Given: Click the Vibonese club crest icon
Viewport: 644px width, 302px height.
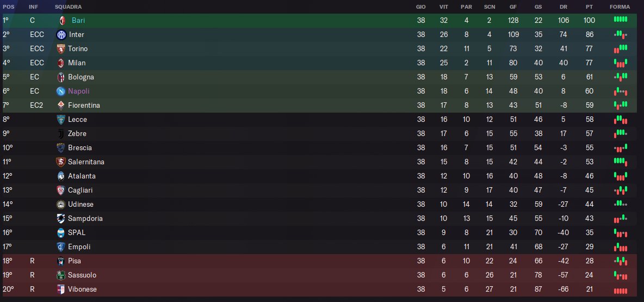Looking at the screenshot, I should coord(61,289).
